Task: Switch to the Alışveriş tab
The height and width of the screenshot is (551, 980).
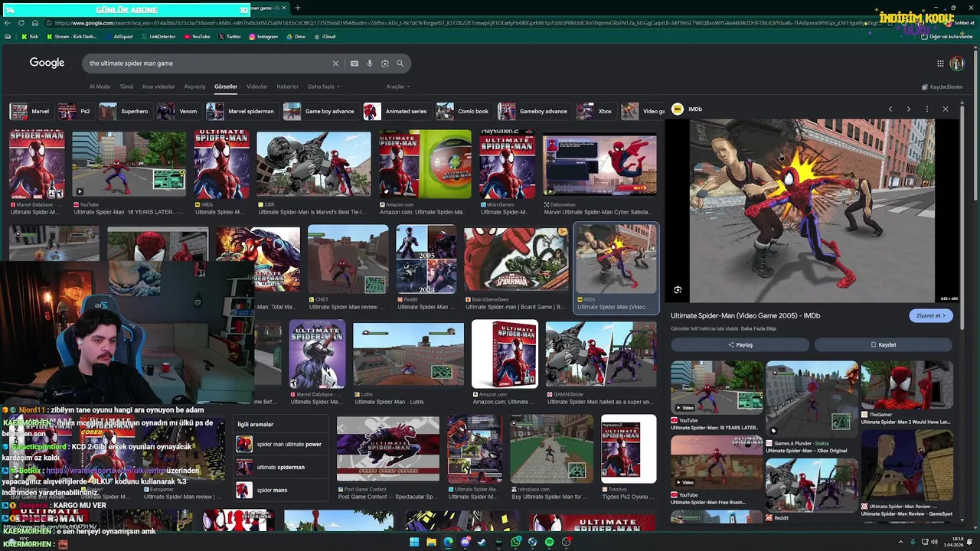Action: [x=194, y=86]
